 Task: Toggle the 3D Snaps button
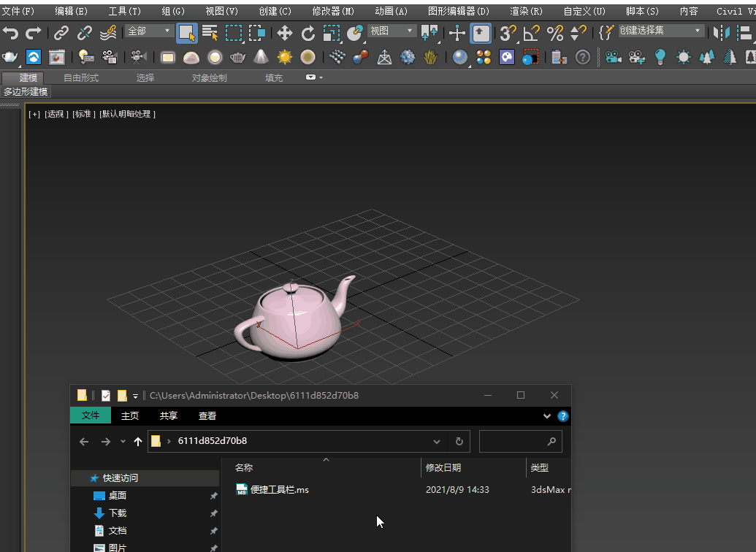[508, 33]
